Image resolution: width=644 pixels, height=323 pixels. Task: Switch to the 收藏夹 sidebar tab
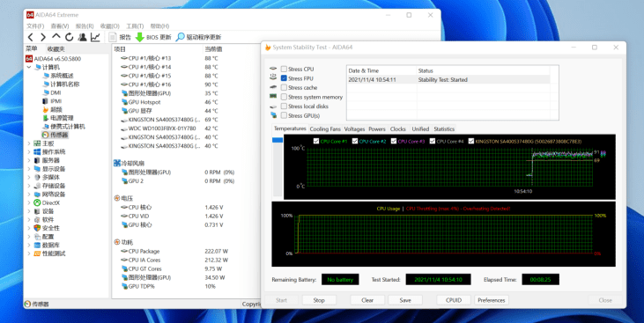[56, 48]
